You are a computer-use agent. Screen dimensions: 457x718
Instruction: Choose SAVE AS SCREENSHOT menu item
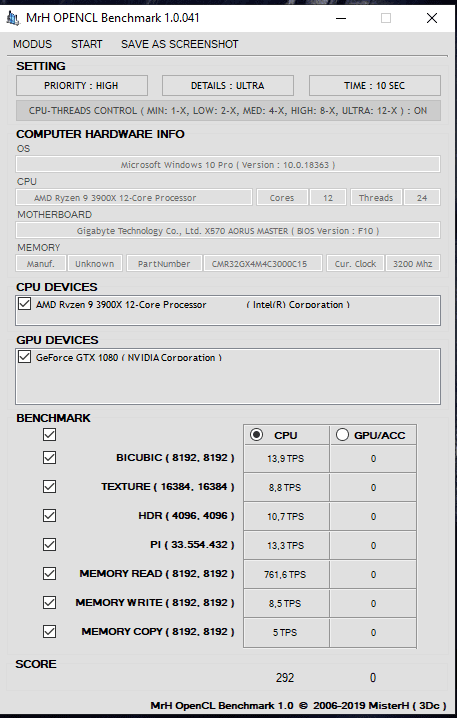pyautogui.click(x=180, y=44)
